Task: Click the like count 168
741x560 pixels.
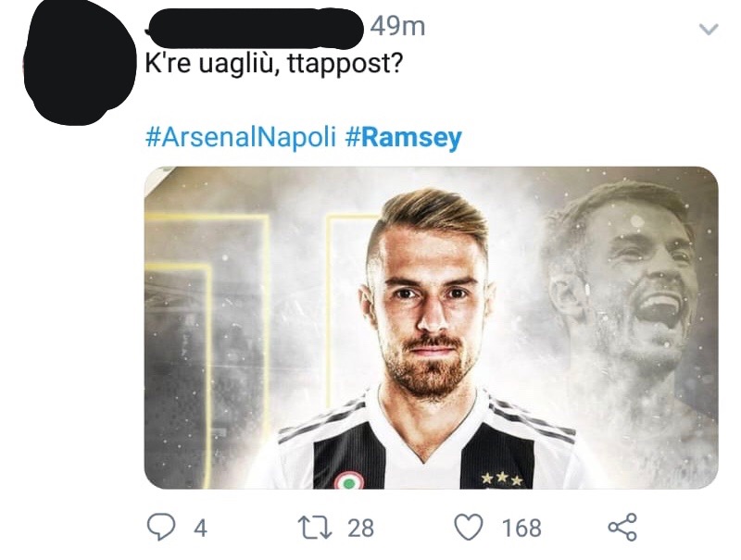Action: (x=521, y=528)
